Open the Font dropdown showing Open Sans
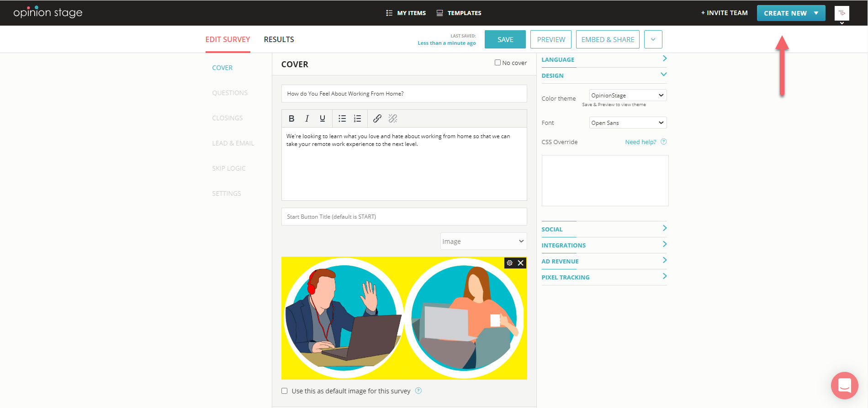Screen dimensions: 868x408 [627, 123]
